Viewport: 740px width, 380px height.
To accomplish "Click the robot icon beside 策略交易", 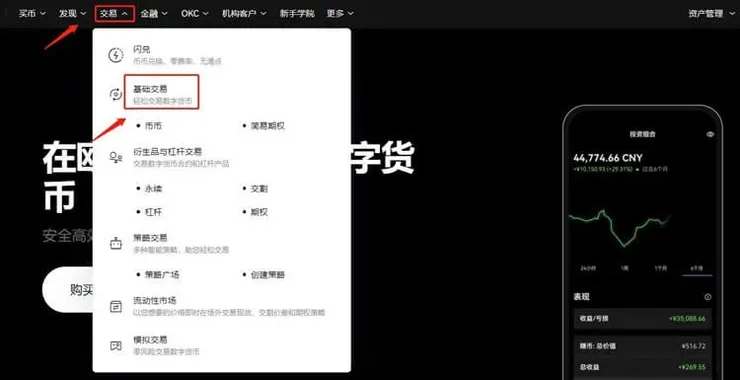I will 116,244.
